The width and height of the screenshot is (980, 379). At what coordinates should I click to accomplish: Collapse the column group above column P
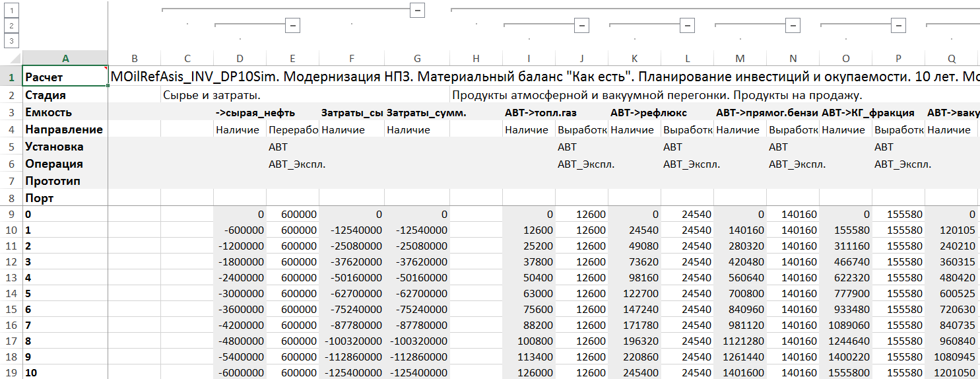click(x=898, y=25)
